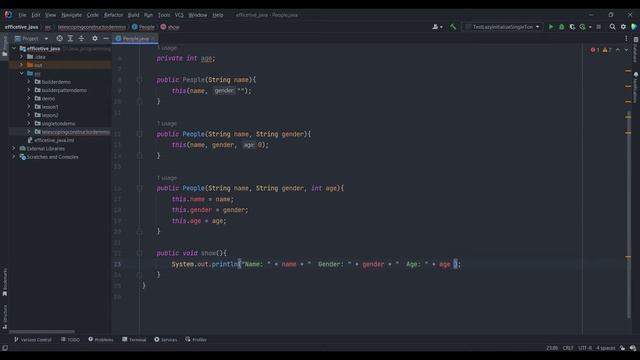Toggle the Project tool window side button
640x360 pixels.
click(5, 46)
